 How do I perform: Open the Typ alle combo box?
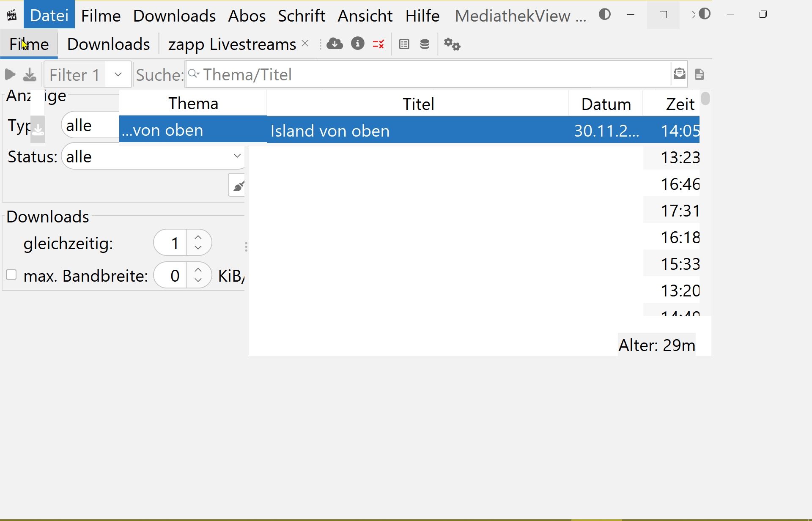coord(90,126)
